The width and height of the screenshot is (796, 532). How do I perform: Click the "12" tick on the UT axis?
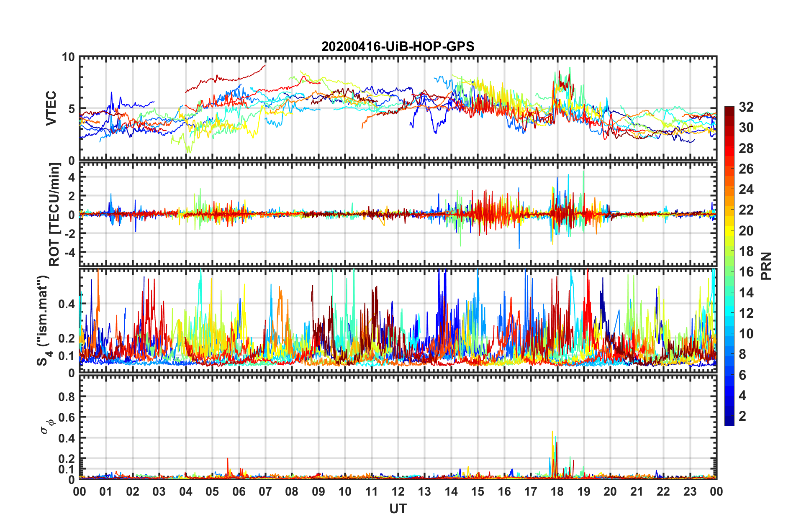click(398, 491)
